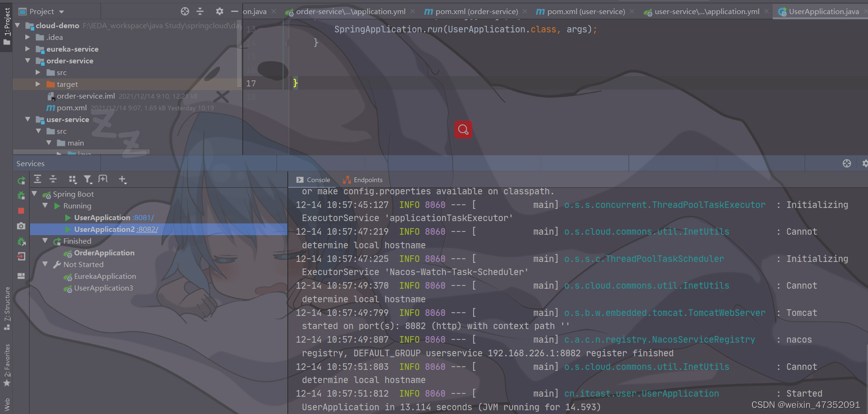868x414 pixels.
Task: Open the UserApplication.java editor tab
Action: [x=819, y=11]
